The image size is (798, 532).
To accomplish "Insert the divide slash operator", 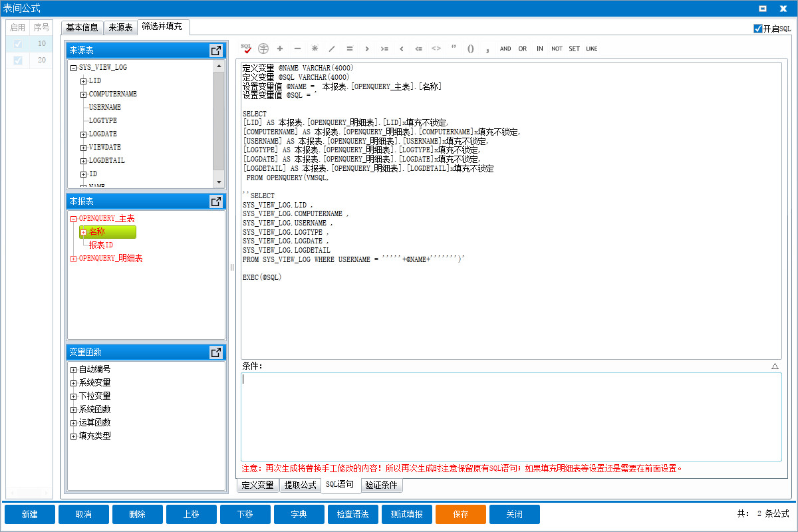I will [332, 49].
